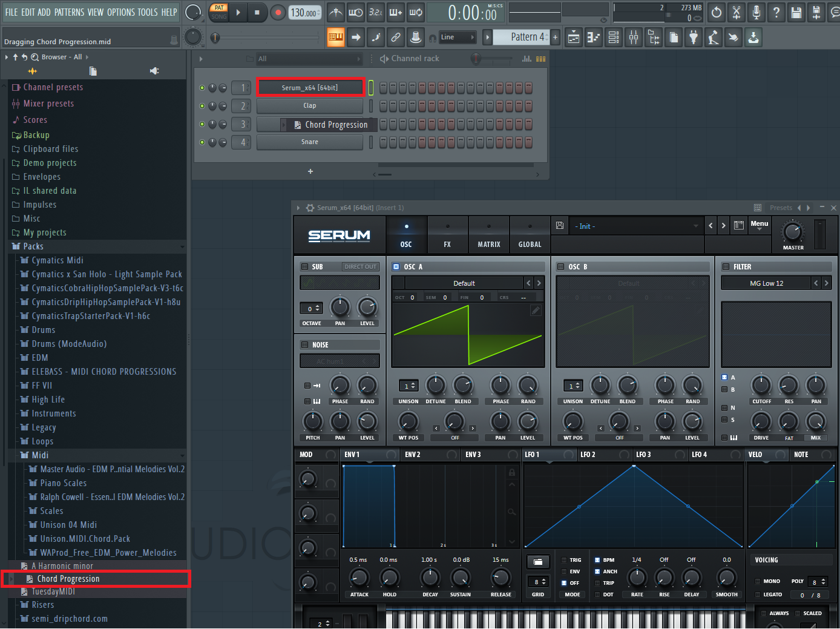Enable the LFO TRIG mode checkbox

click(x=564, y=560)
